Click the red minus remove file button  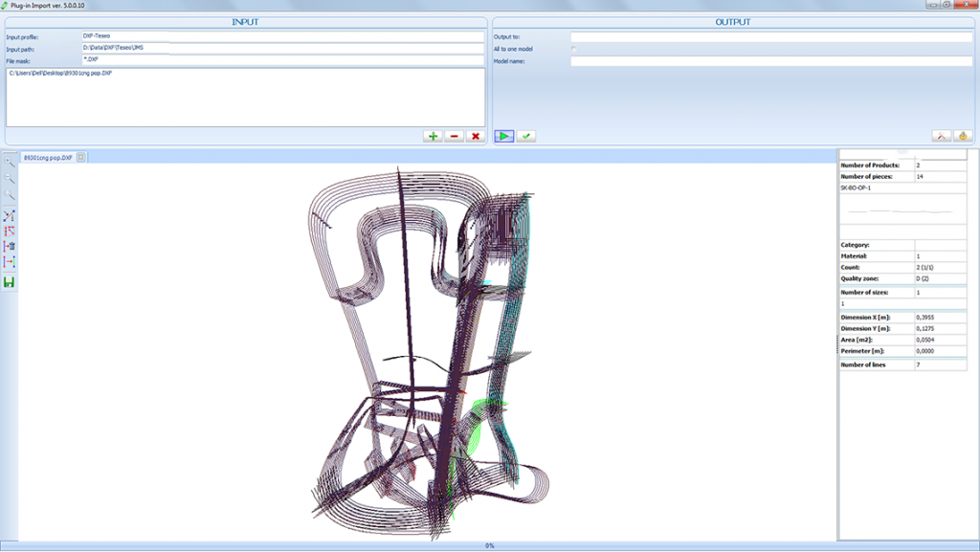tap(454, 137)
